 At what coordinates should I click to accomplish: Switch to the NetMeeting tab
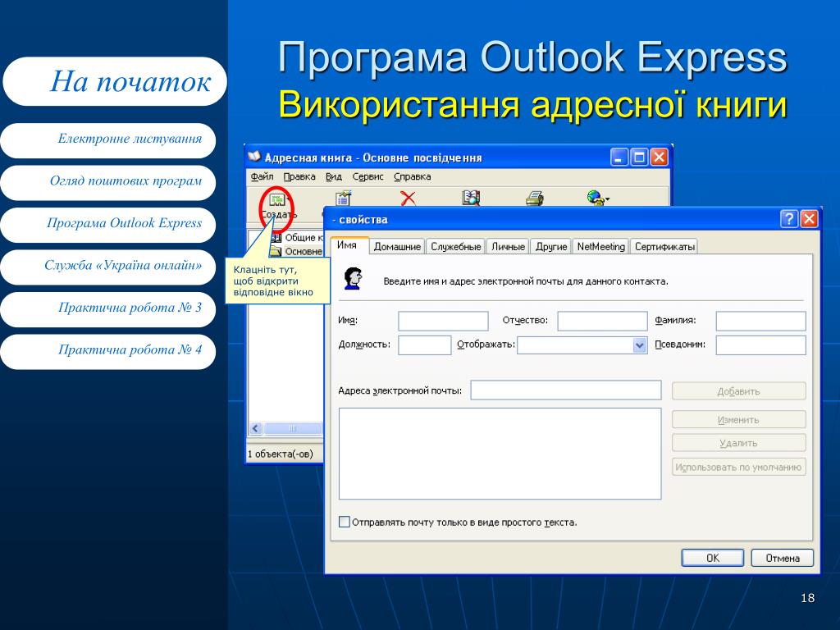[x=601, y=246]
